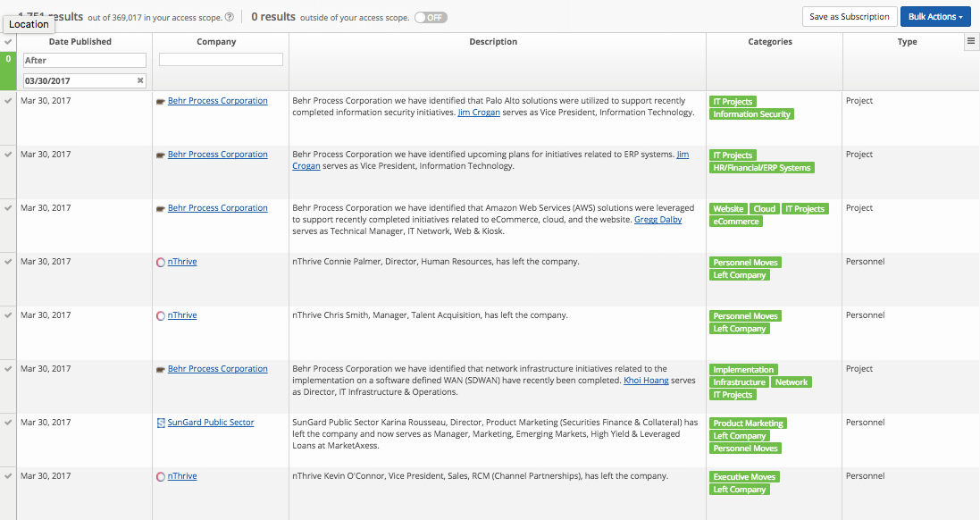
Task: Click the Location filter label
Action: click(29, 24)
